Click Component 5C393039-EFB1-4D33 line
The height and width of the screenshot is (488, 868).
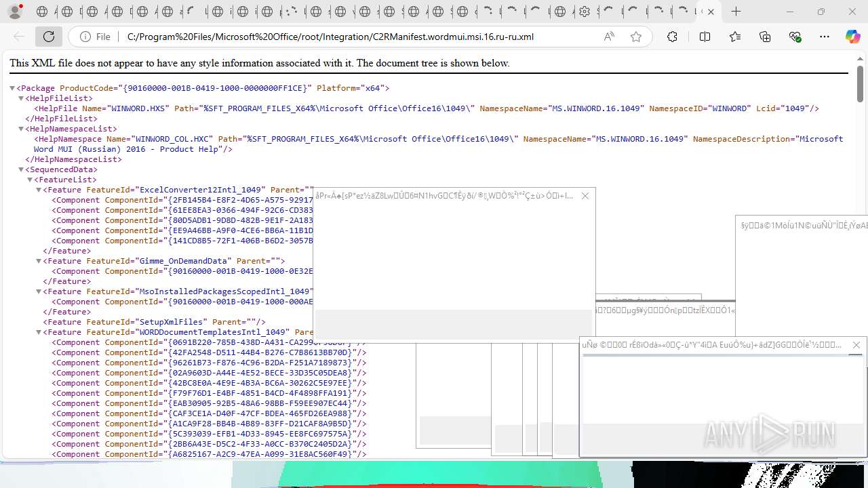209,434
